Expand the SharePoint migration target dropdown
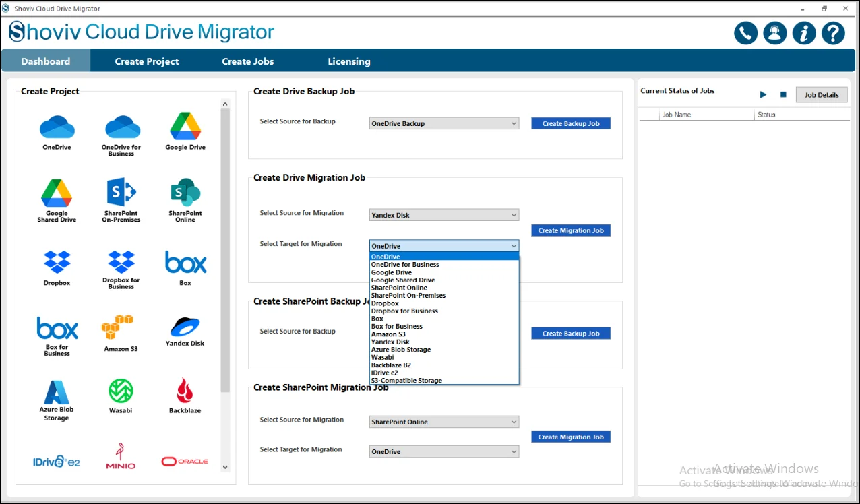The height and width of the screenshot is (504, 860). [x=444, y=451]
